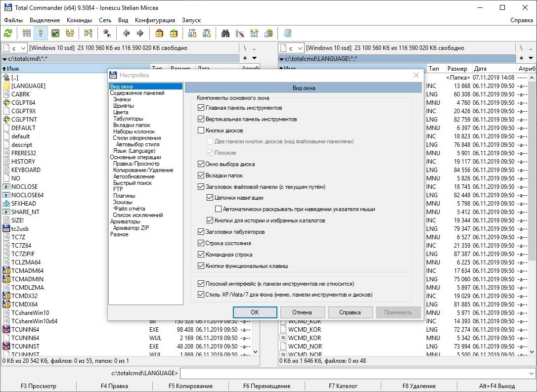Toggle 'Окно выбора диска' checkbox
The width and height of the screenshot is (537, 392).
click(201, 164)
